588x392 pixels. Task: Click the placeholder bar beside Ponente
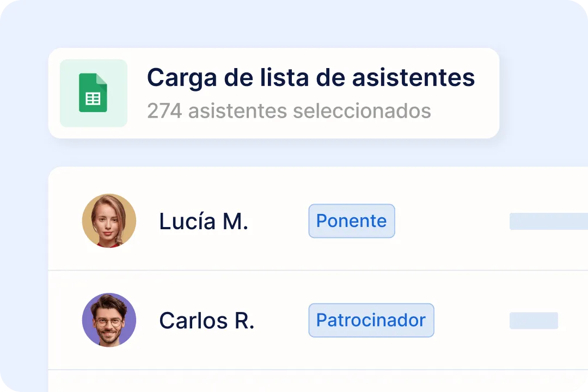point(548,221)
